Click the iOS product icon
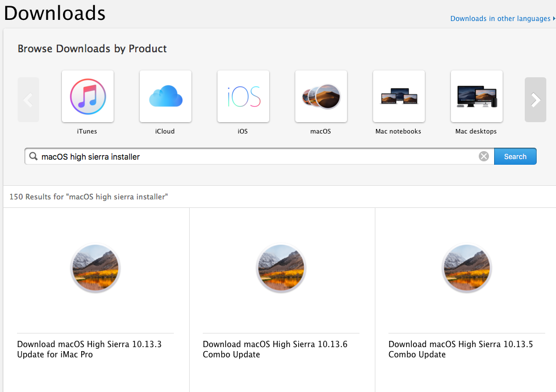Screen dimensions: 556x392 243,96
